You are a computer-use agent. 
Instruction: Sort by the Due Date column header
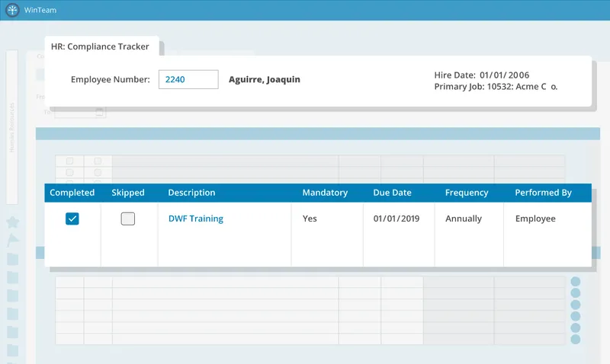pyautogui.click(x=392, y=193)
